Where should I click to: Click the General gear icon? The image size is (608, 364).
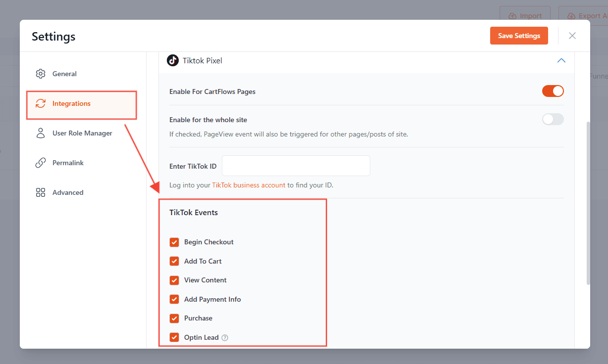41,74
